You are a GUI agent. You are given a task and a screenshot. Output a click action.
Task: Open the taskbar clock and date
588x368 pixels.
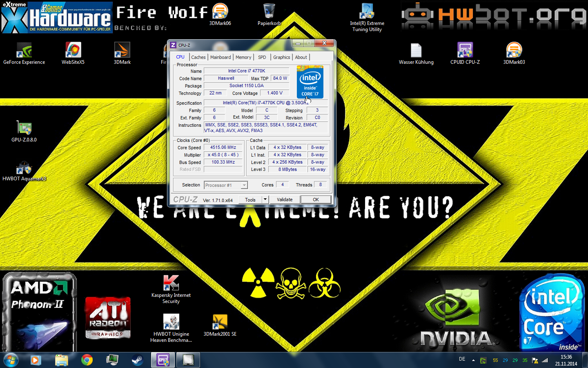pos(566,360)
